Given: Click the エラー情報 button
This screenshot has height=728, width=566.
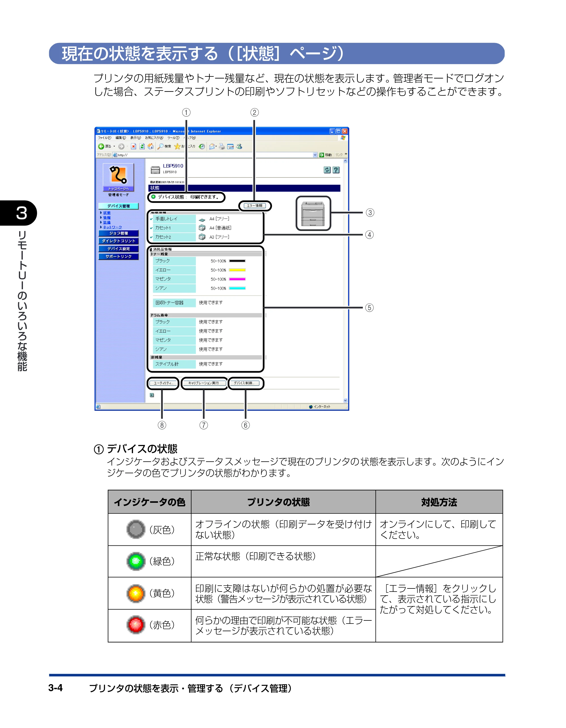Looking at the screenshot, I should click(x=255, y=206).
